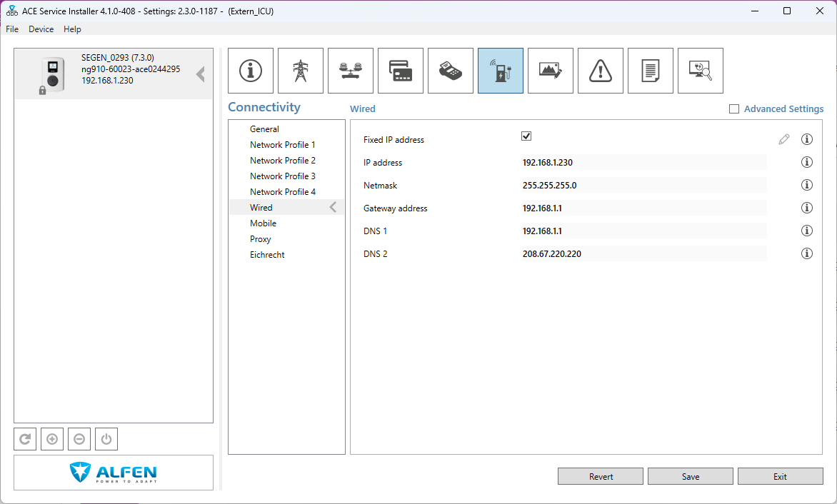Enable the Advanced Settings checkbox
The width and height of the screenshot is (837, 504).
click(733, 109)
